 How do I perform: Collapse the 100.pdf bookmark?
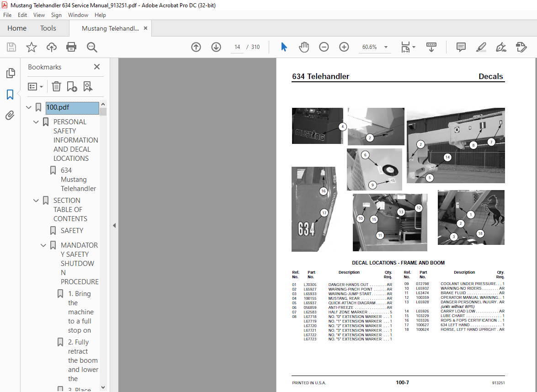(x=29, y=107)
